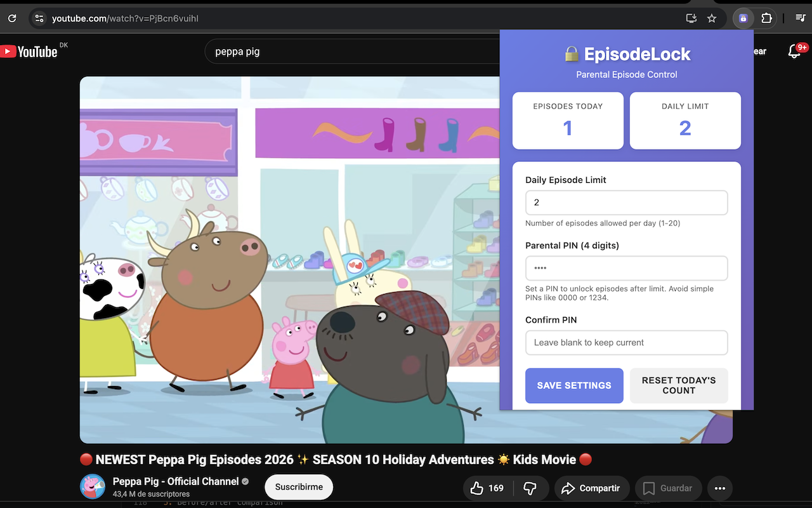Open YouTube home via the YouTube logo
The height and width of the screenshot is (508, 812).
coord(30,51)
